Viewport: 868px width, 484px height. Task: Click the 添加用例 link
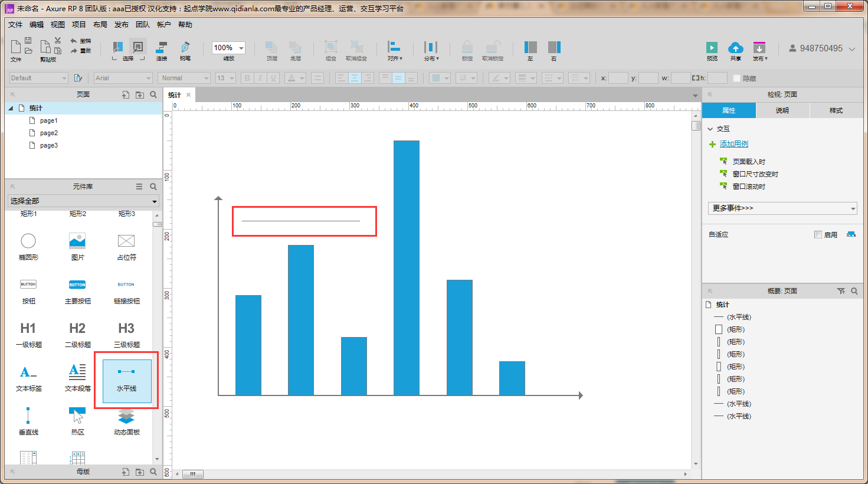click(x=733, y=144)
